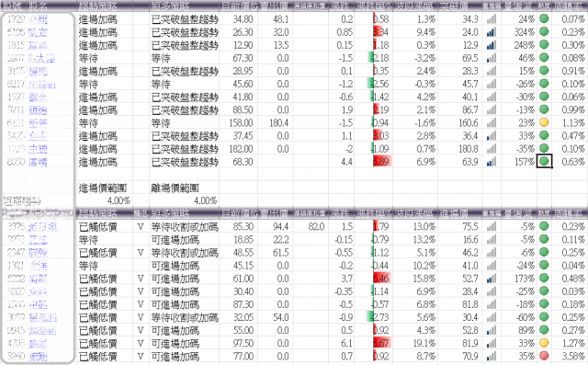Click the green status circle in the 0.07% row
Screen dimensions: 588x365
click(544, 18)
